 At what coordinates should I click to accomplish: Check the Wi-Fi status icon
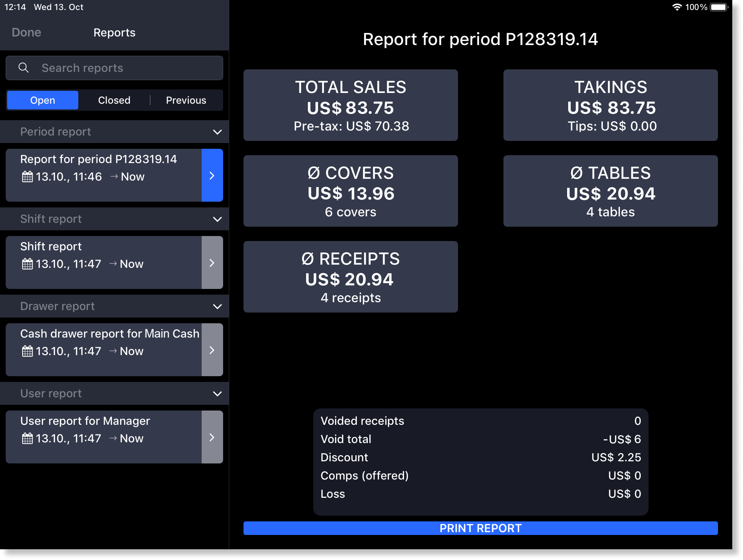pos(677,7)
